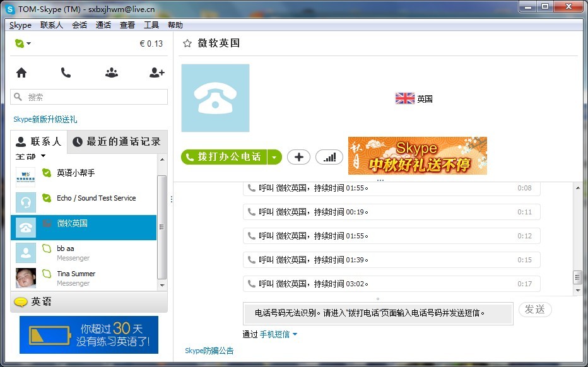Click the Home icon in sidebar
This screenshot has height=367, width=588.
coord(21,73)
